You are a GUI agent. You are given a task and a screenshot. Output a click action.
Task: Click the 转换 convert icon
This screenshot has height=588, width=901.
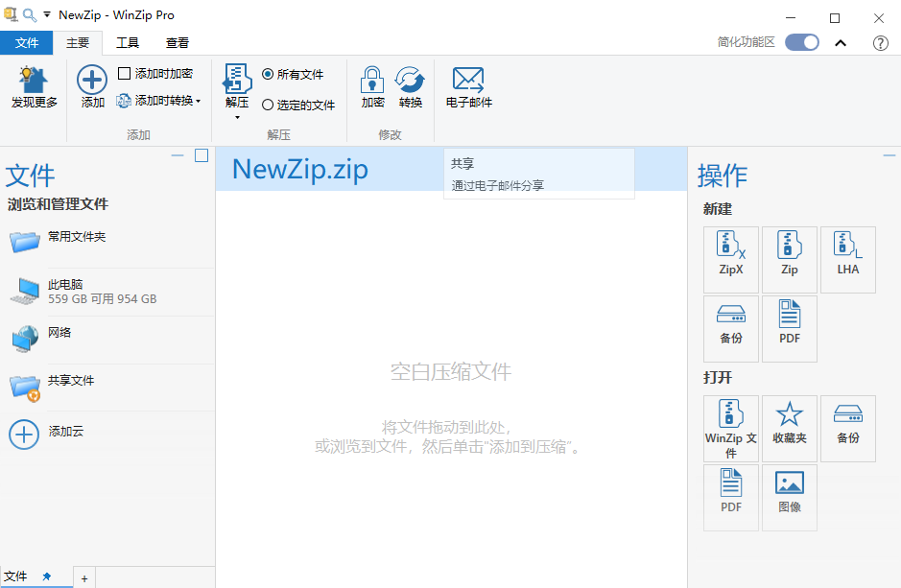410,81
